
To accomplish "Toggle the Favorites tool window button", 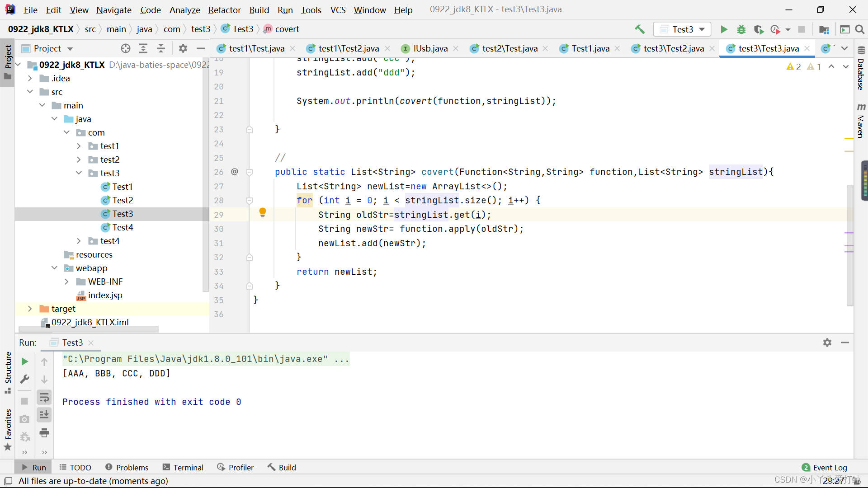I will [x=8, y=429].
